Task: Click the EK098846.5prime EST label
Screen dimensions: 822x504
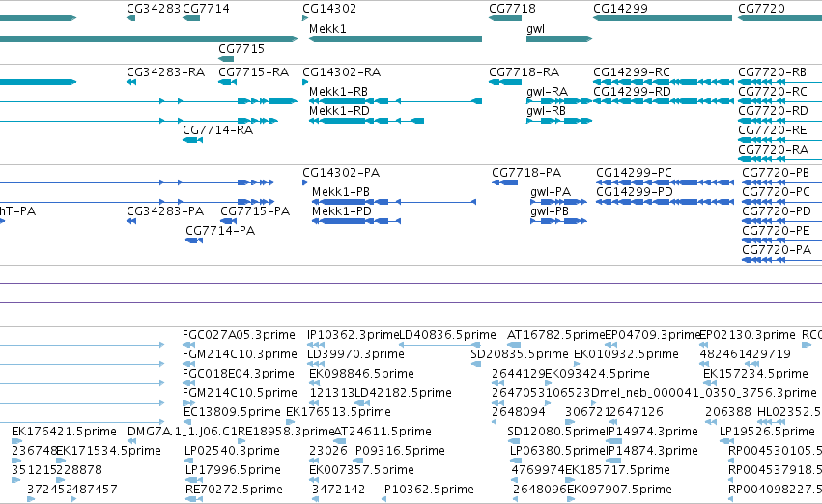Action: point(361,374)
